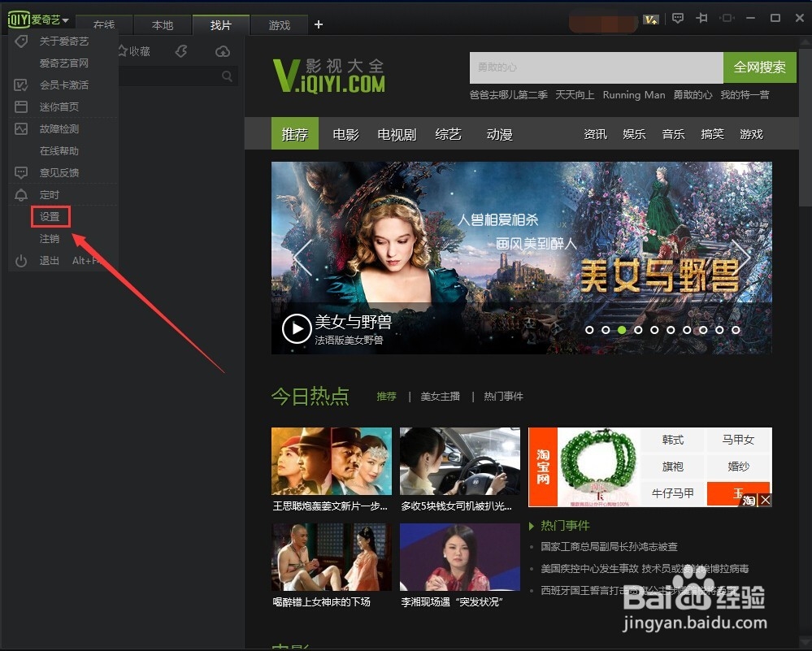
Task: Select 关于爱奇艺 menu entry
Action: 64,41
